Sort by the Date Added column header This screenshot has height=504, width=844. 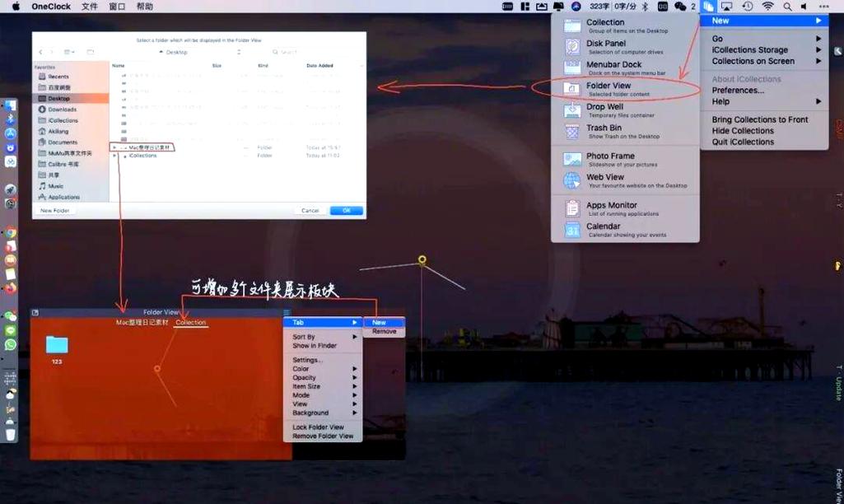319,66
